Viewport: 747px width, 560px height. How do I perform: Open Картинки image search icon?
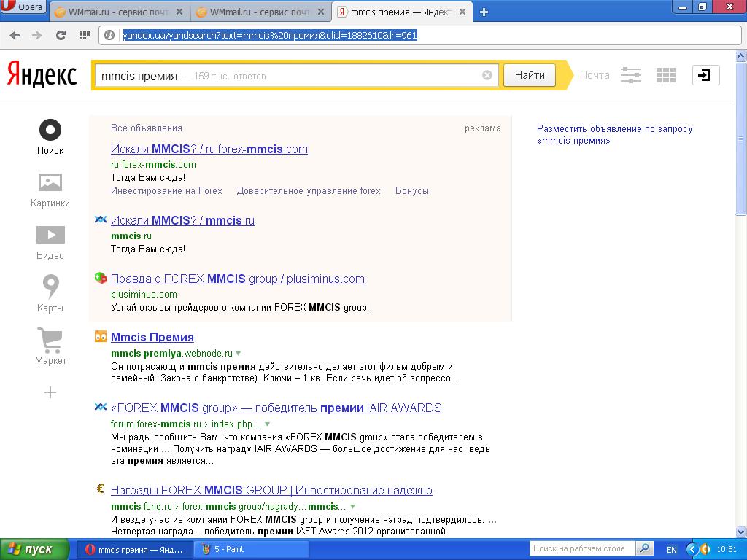(50, 182)
